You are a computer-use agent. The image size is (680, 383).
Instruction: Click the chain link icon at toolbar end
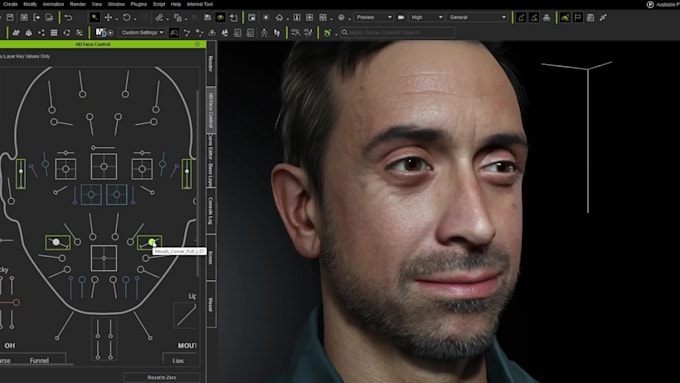603,17
